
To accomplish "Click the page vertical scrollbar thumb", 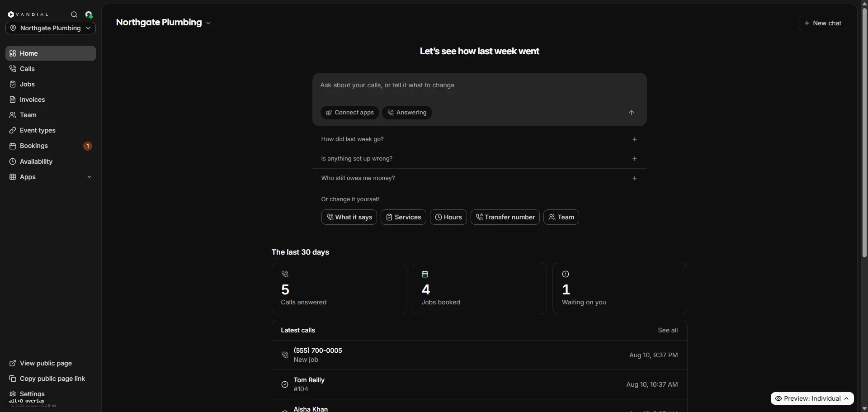I will [x=864, y=133].
